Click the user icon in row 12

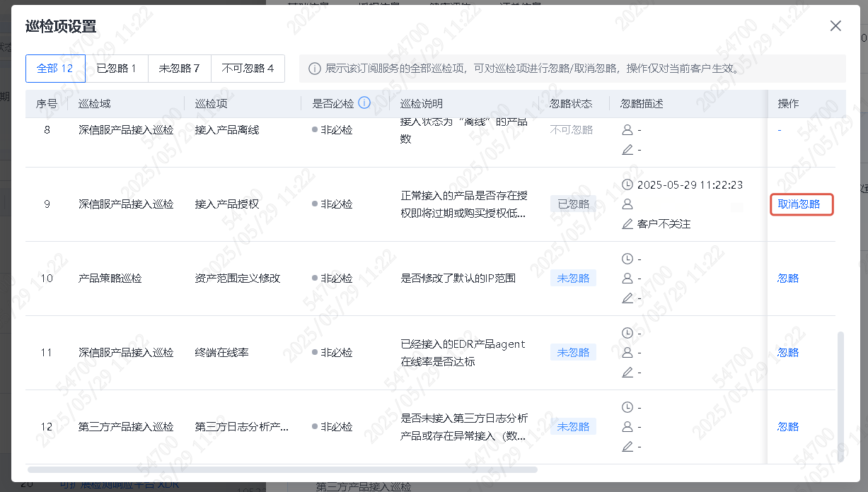click(627, 427)
